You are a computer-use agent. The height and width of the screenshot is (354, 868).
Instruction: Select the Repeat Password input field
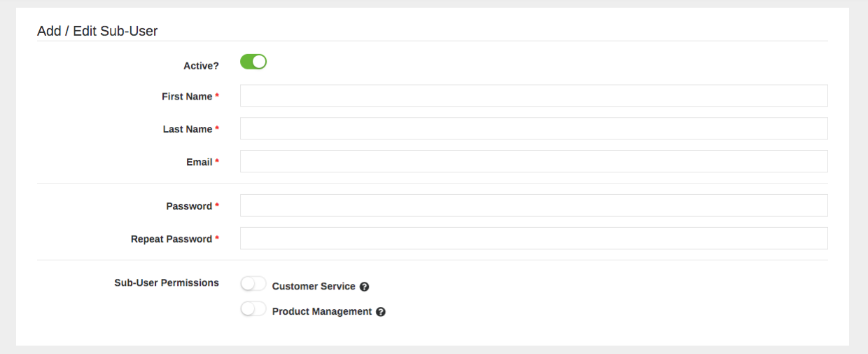point(534,238)
